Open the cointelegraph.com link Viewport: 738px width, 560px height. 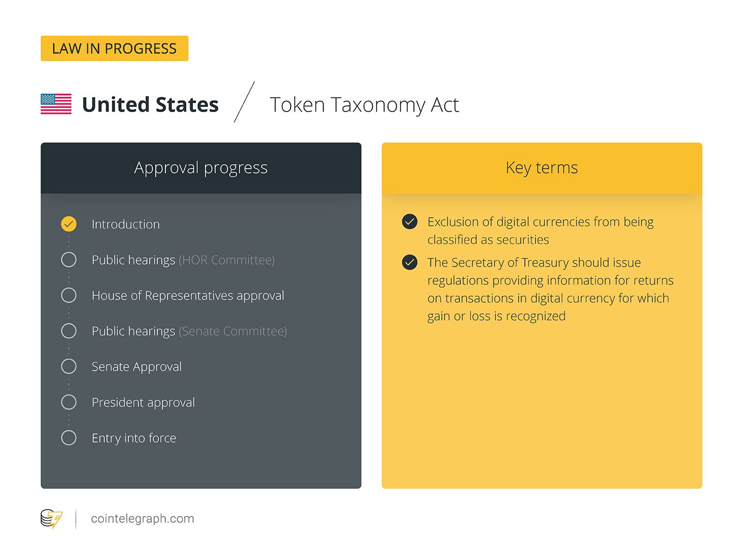coord(143,519)
